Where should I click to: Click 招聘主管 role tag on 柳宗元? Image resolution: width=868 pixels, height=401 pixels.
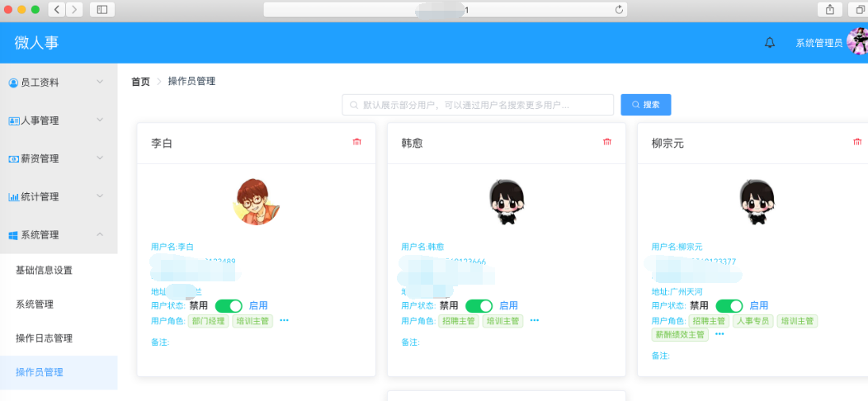709,321
